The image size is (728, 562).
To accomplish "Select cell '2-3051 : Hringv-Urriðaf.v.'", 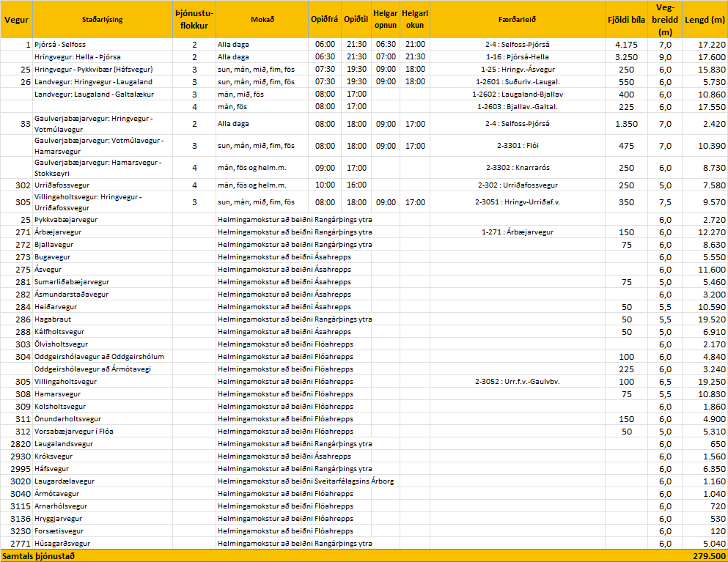I will coord(517,202).
